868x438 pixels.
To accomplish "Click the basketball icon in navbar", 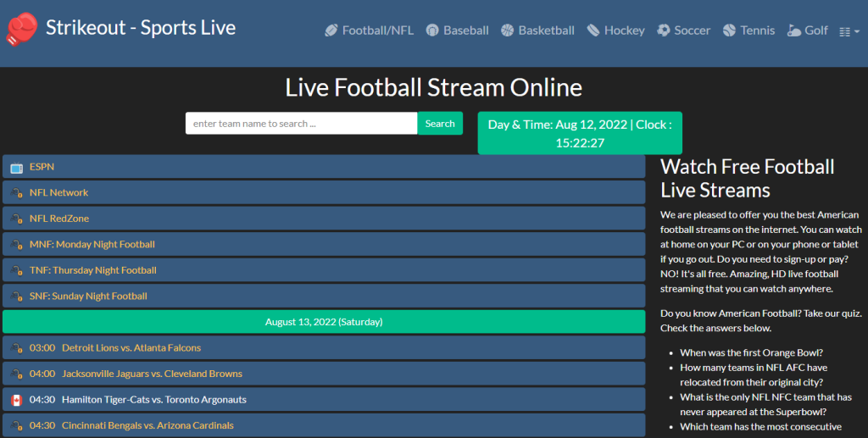I will pos(507,30).
